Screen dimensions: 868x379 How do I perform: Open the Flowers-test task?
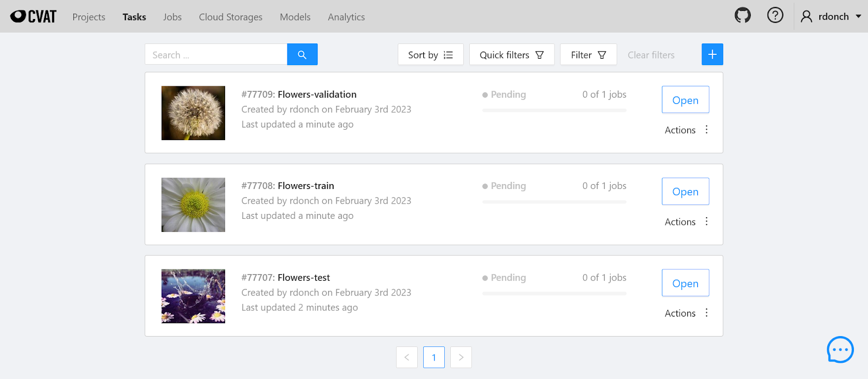685,283
